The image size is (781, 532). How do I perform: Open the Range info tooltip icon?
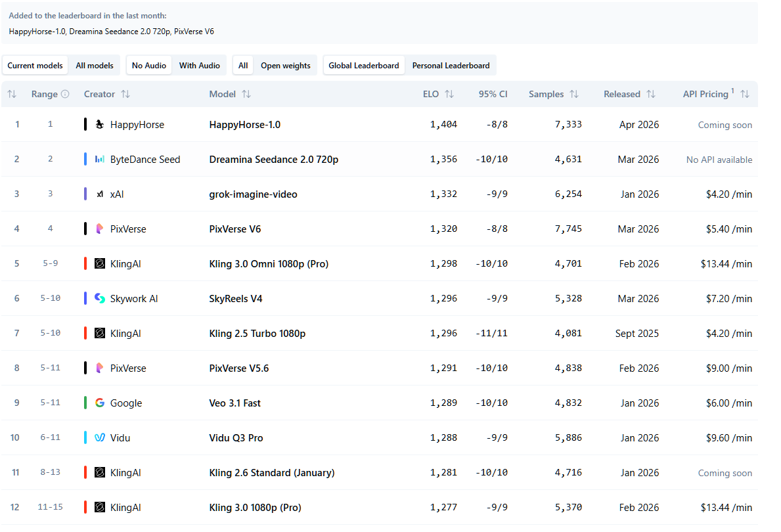point(65,94)
